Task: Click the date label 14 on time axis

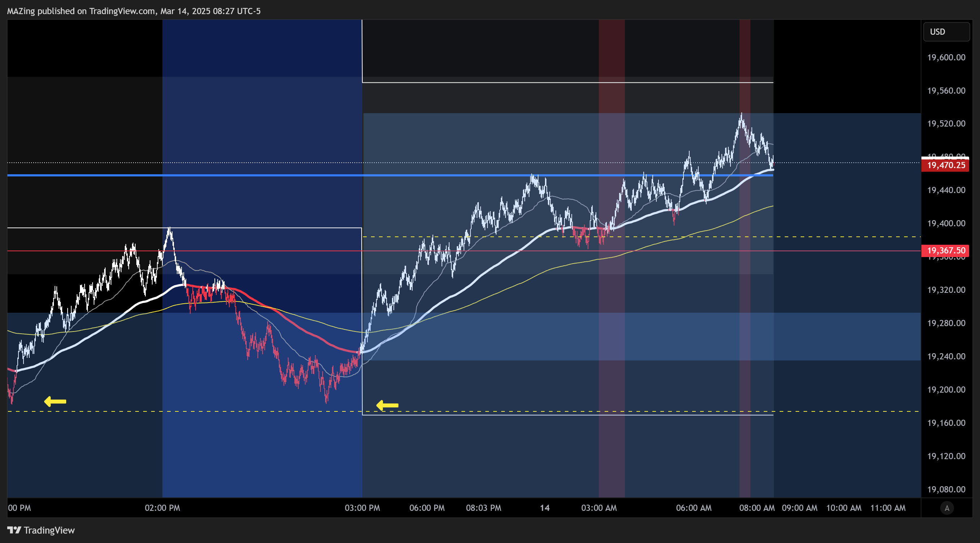Action: [545, 508]
